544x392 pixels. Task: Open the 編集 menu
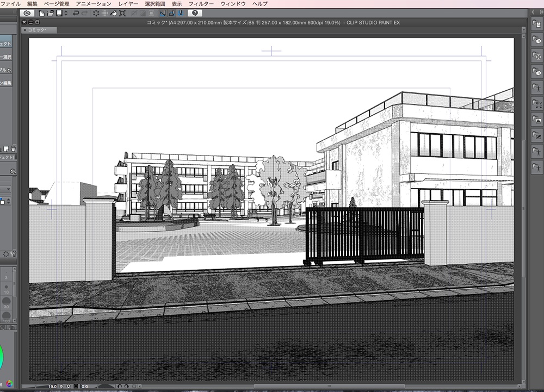(32, 3)
